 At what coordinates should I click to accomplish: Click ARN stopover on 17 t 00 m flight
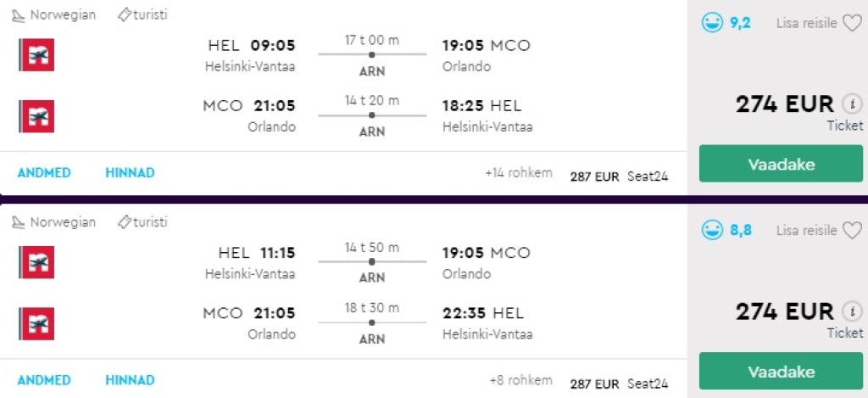coord(372,71)
